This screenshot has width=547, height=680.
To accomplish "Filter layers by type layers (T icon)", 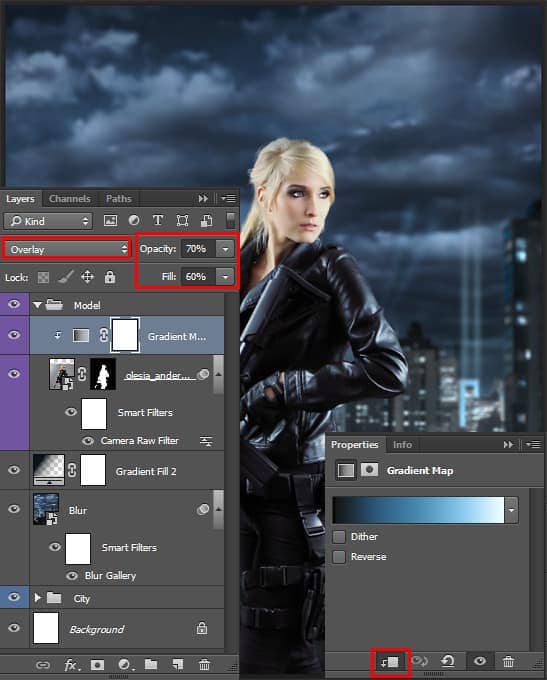I will coord(158,221).
